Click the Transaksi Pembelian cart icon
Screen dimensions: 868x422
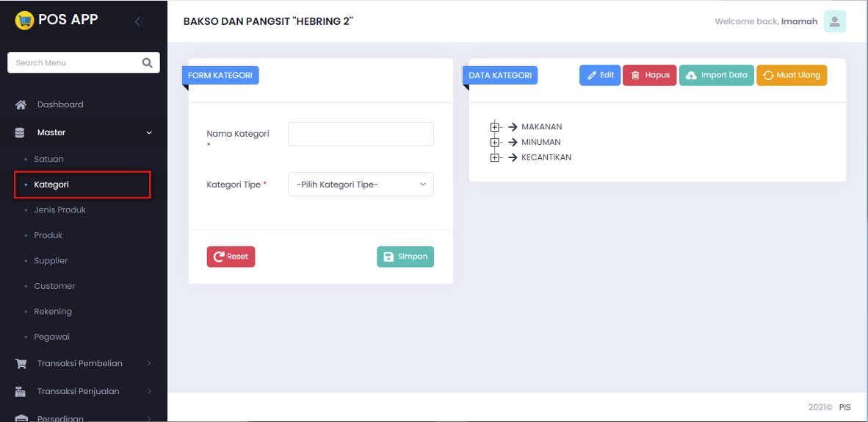pos(21,363)
